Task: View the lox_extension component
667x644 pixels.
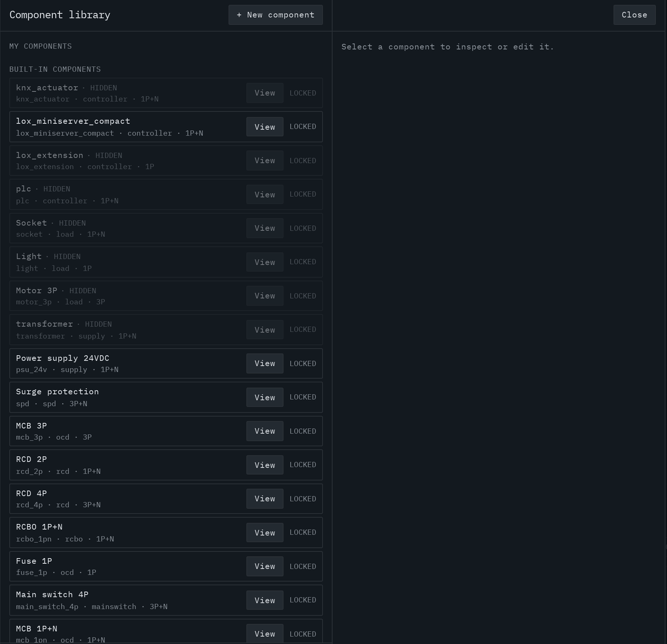Action: 265,161
